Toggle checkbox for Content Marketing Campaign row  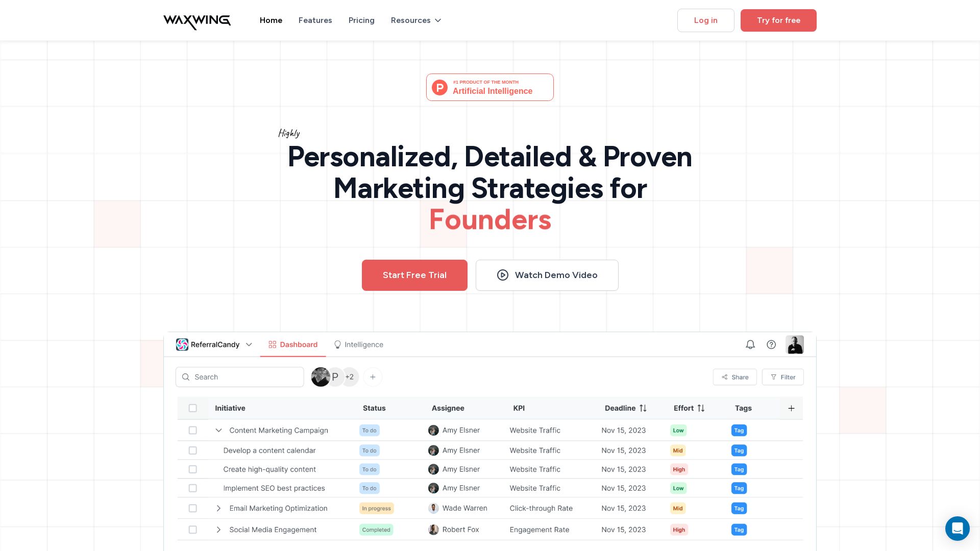pos(192,430)
